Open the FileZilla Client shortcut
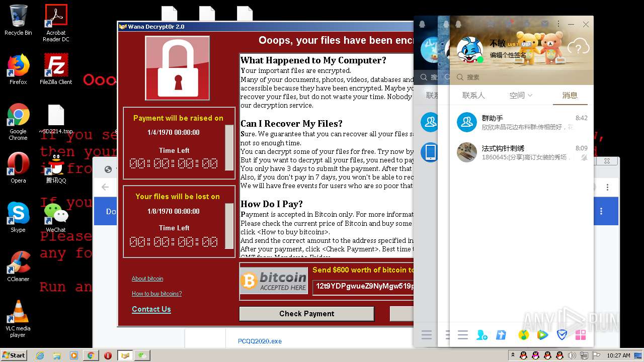Viewport: 644px width, 362px height. pyautogui.click(x=56, y=69)
